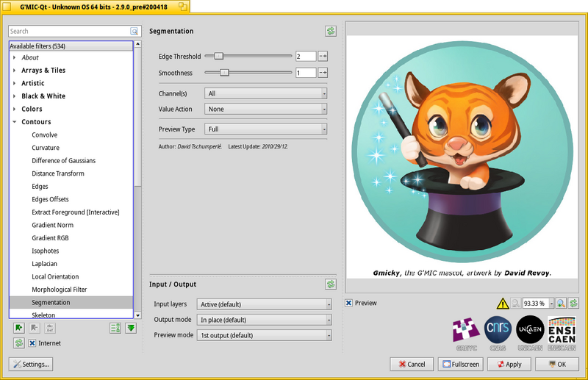
Task: Click the update filters refresh icon beside Internet
Action: 19,343
